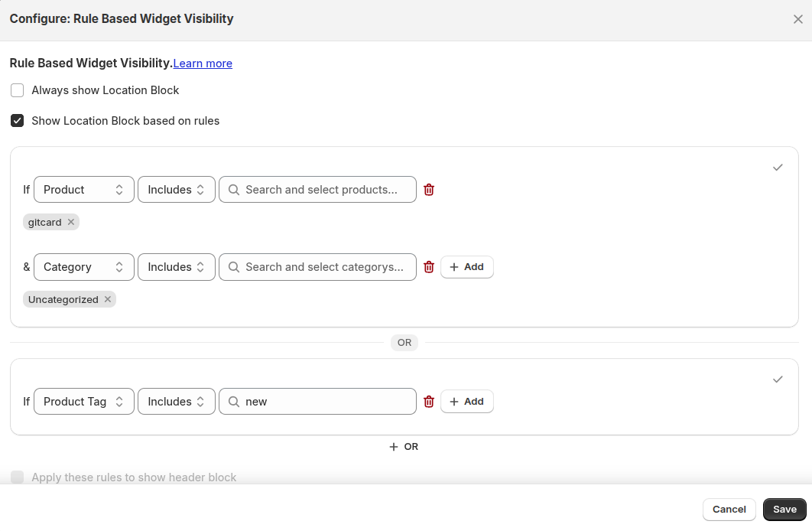Click the checkmark on the first rule group
Viewport: 812px width, 531px height.
(778, 167)
